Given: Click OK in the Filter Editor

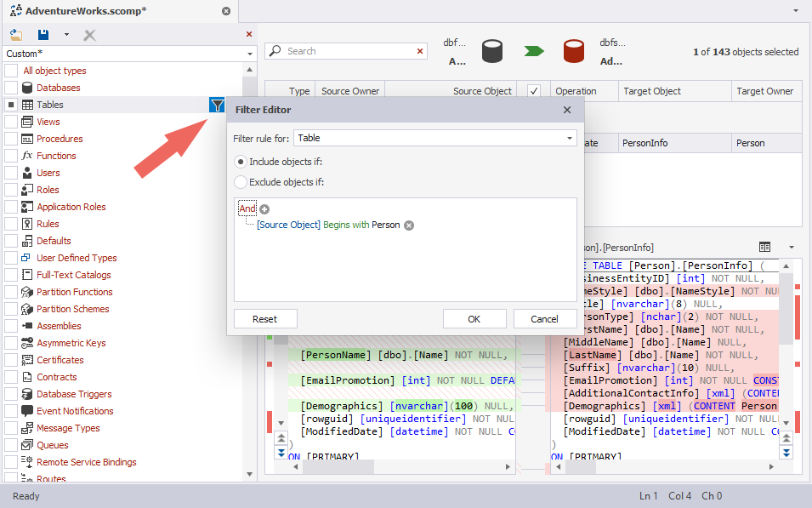Looking at the screenshot, I should pyautogui.click(x=474, y=319).
